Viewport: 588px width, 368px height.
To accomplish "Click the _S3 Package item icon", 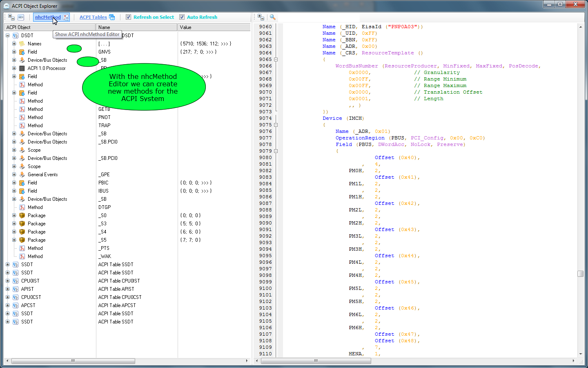I will 22,224.
